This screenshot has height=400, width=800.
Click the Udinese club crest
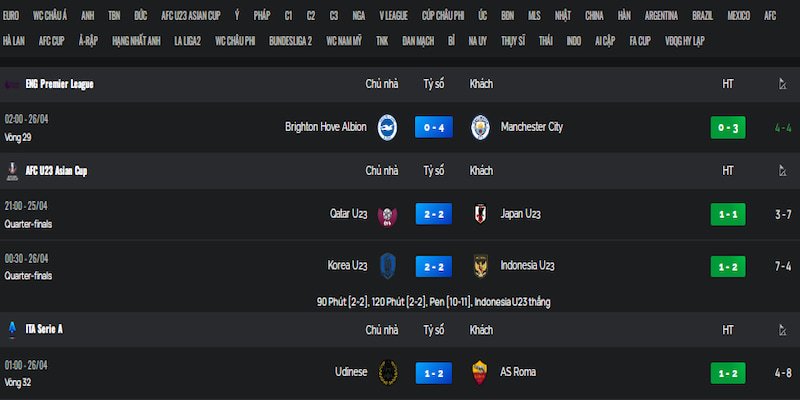387,372
